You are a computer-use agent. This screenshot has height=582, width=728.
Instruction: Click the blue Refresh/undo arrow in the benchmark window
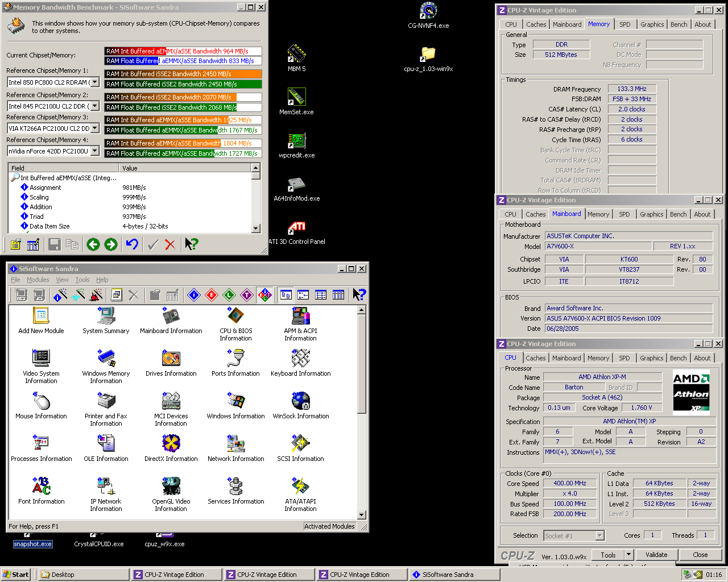(132, 244)
